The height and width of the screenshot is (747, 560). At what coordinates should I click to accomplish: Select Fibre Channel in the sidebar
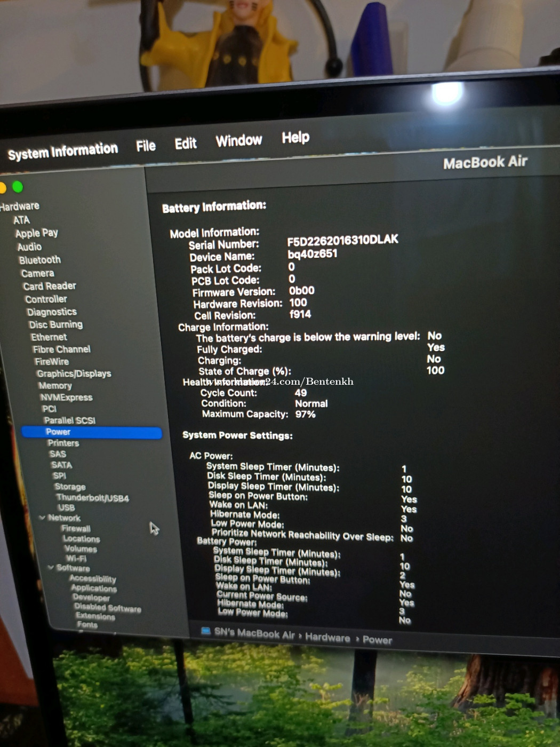pyautogui.click(x=62, y=349)
